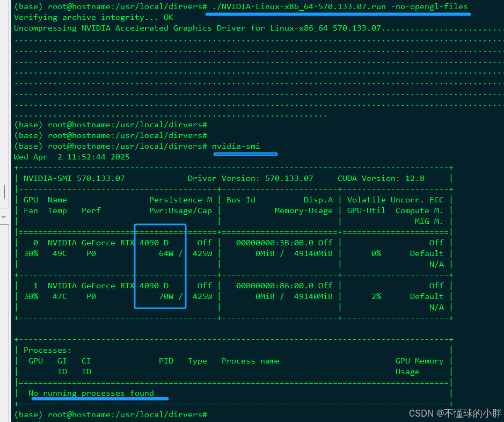This screenshot has width=504, height=422.
Task: Click the 'Verifying archive integrity... OK' line
Action: point(91,17)
